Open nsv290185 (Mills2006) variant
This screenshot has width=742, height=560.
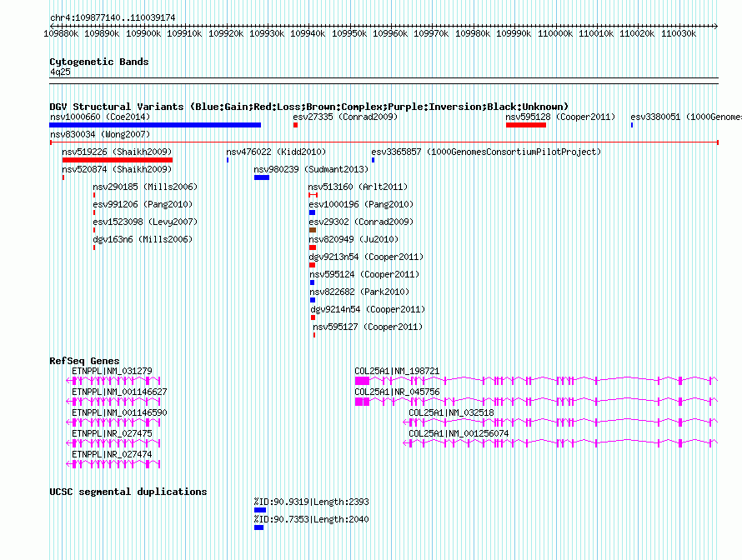145,187
